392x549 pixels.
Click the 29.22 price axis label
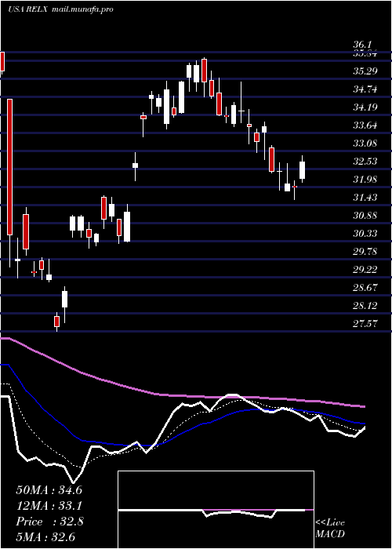[x=365, y=270]
